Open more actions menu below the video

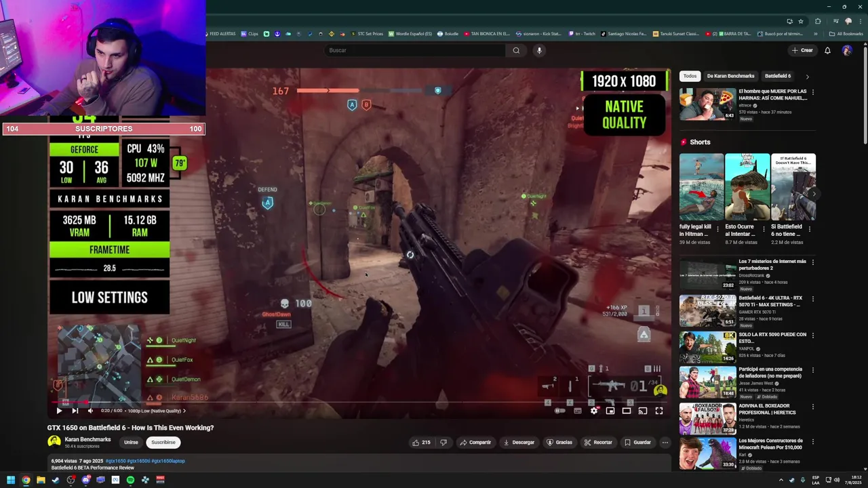click(x=665, y=443)
